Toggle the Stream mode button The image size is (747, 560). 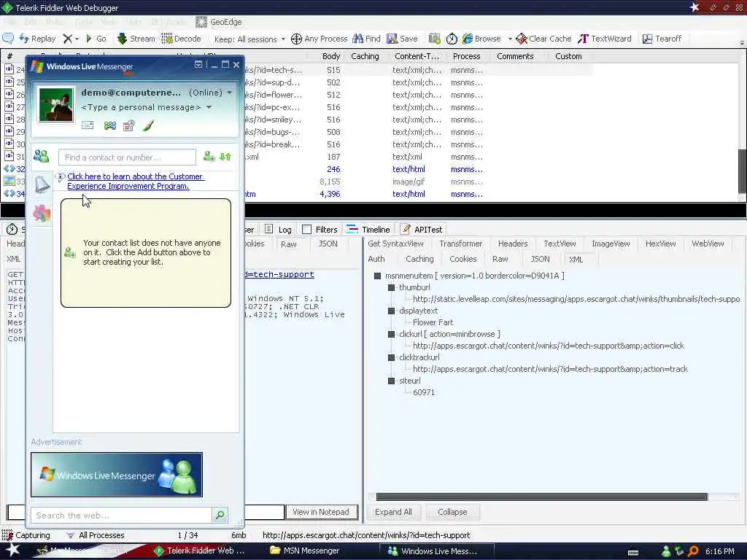pyautogui.click(x=136, y=39)
